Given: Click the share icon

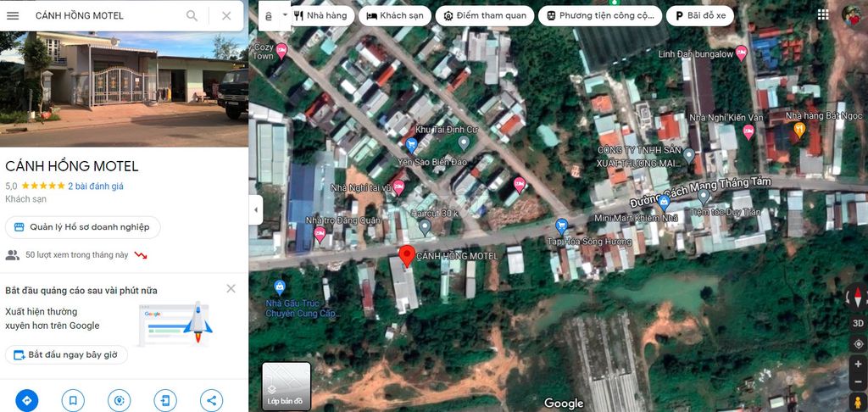Looking at the screenshot, I should point(211,400).
